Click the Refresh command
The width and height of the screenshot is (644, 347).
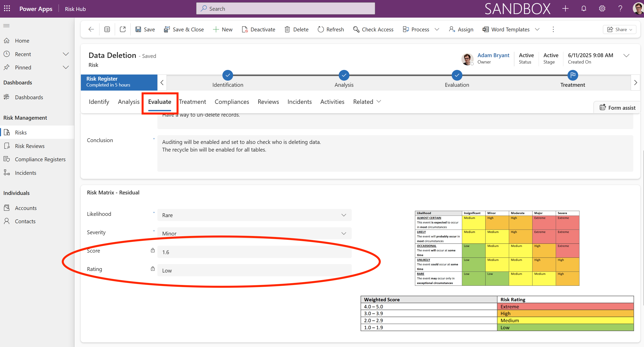(x=331, y=29)
